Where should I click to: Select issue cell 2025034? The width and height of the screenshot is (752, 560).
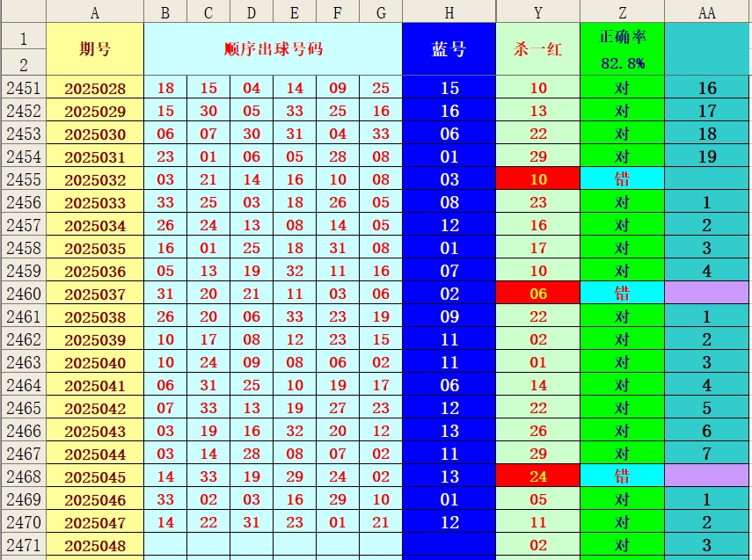pyautogui.click(x=95, y=225)
